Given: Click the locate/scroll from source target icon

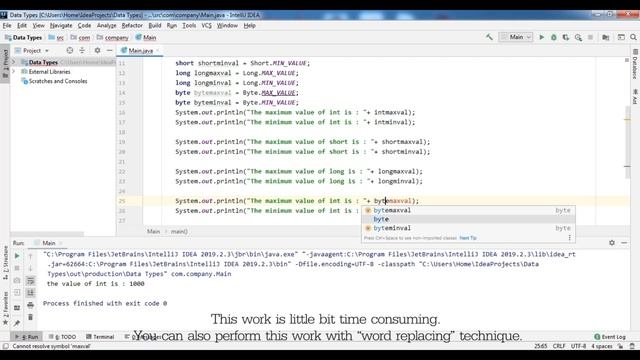Looking at the screenshot, I should point(70,50).
